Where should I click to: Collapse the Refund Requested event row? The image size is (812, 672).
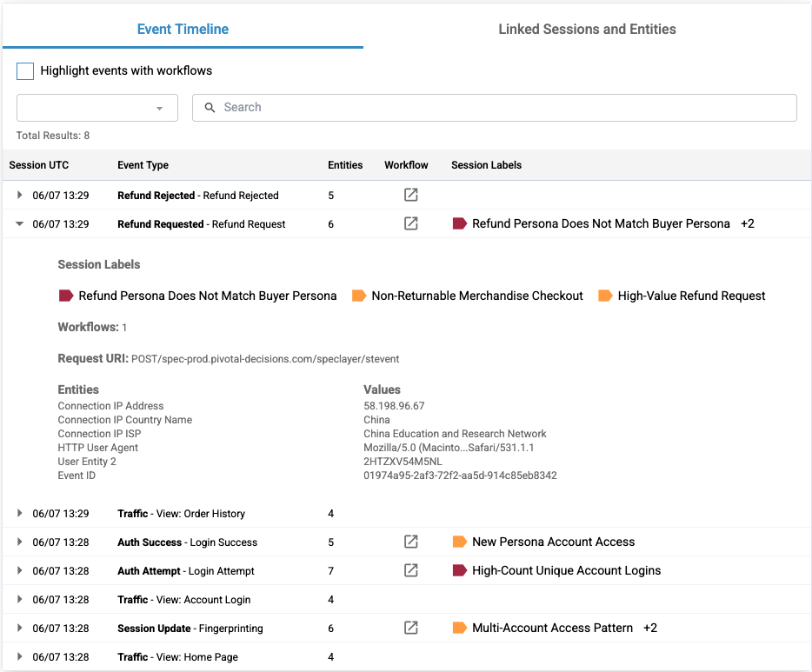pyautogui.click(x=19, y=224)
